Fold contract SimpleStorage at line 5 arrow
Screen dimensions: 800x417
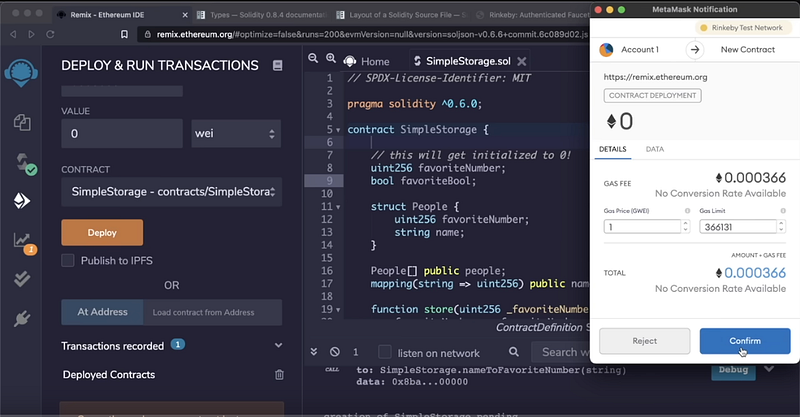[x=338, y=130]
